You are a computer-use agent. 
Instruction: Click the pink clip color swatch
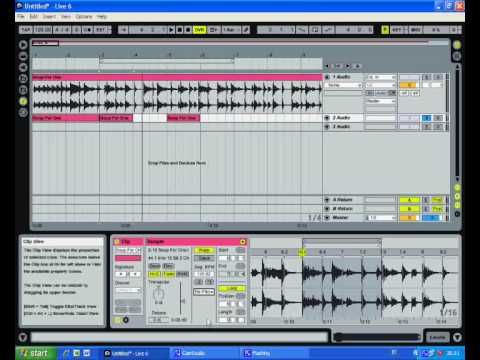click(128, 258)
